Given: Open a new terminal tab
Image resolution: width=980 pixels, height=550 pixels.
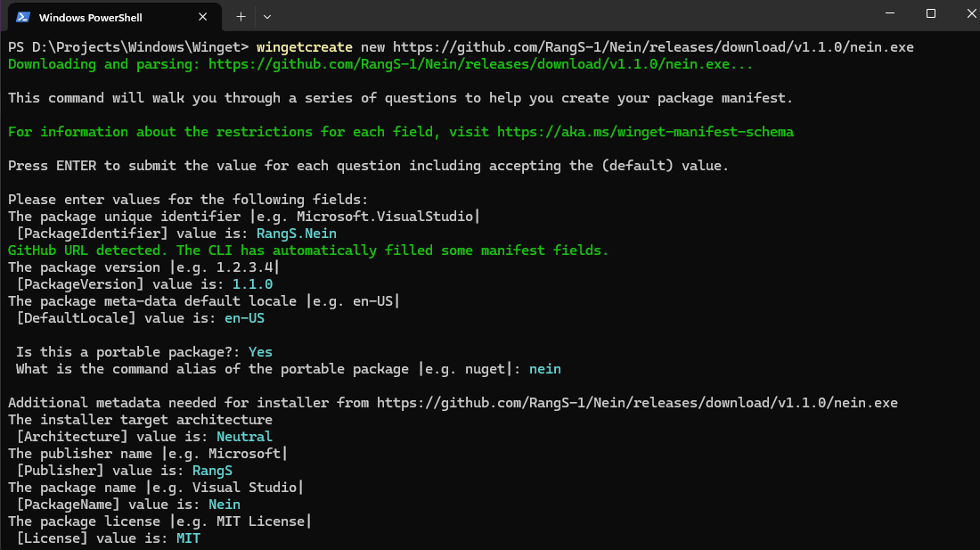Looking at the screenshot, I should click(x=241, y=17).
